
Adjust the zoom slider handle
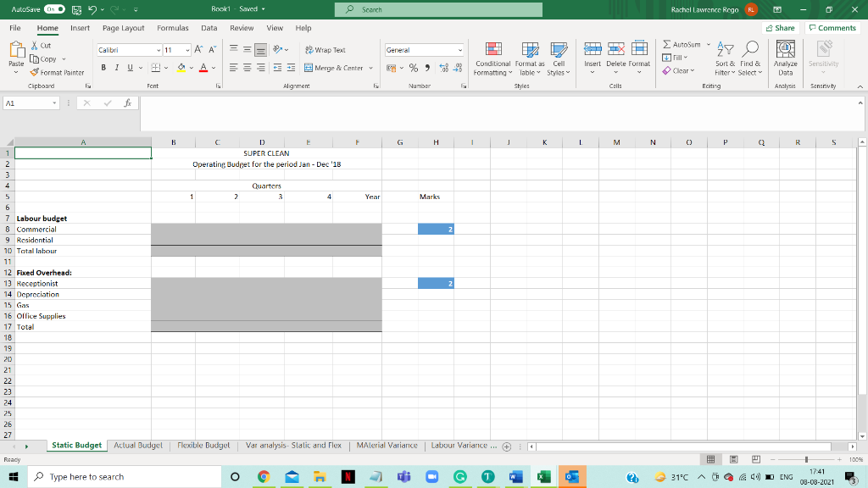pos(806,459)
